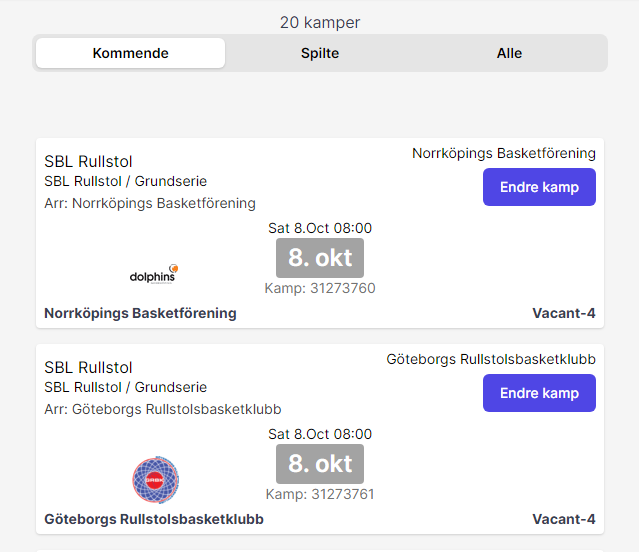Screen dimensions: 639x552
Task: Click the 8. okt badge for match 31273760
Action: (320, 258)
